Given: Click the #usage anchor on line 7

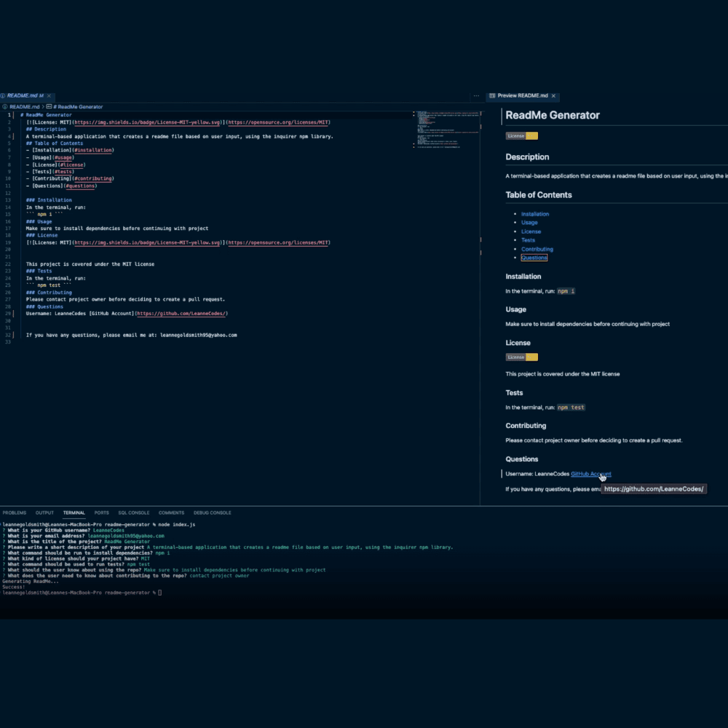Looking at the screenshot, I should pos(63,157).
